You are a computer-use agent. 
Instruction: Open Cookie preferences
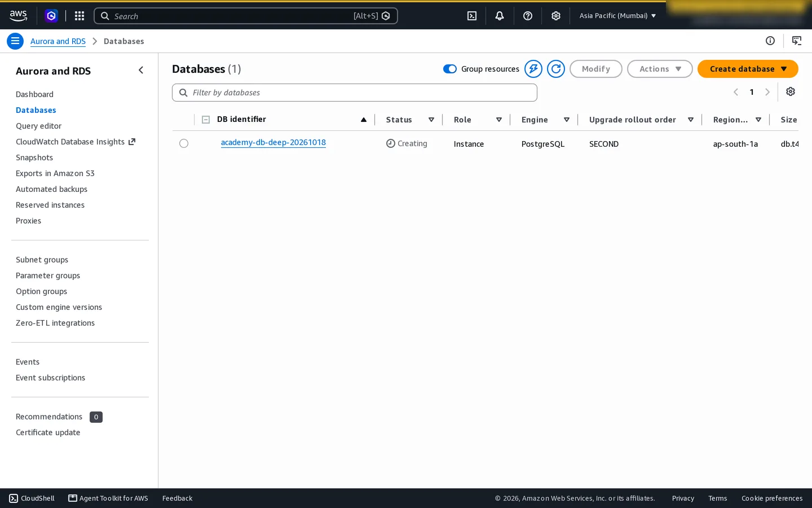coord(772,498)
